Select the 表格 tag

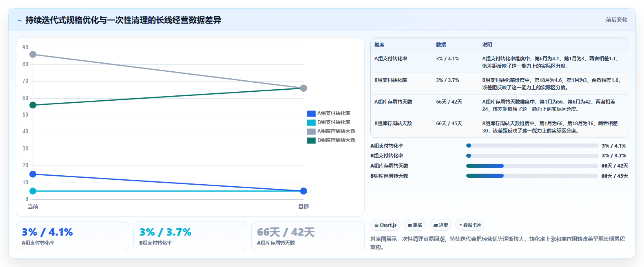[415, 225]
